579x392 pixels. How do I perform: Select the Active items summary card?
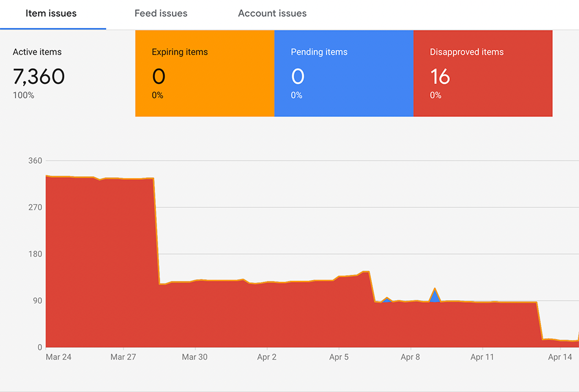click(68, 74)
